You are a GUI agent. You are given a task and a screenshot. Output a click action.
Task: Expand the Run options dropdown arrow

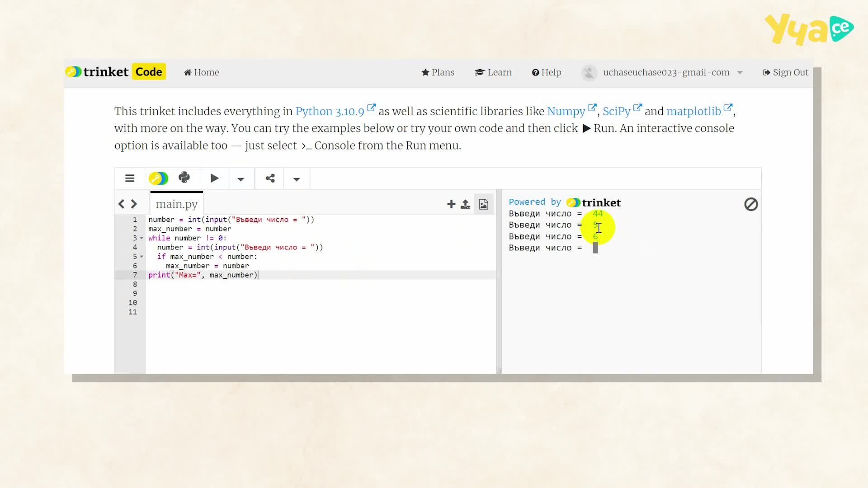point(241,179)
